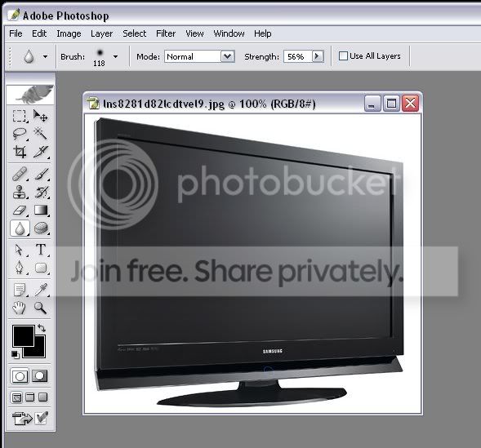Select the Rounded Rectangle shape tool
The image size is (481, 448).
[41, 268]
